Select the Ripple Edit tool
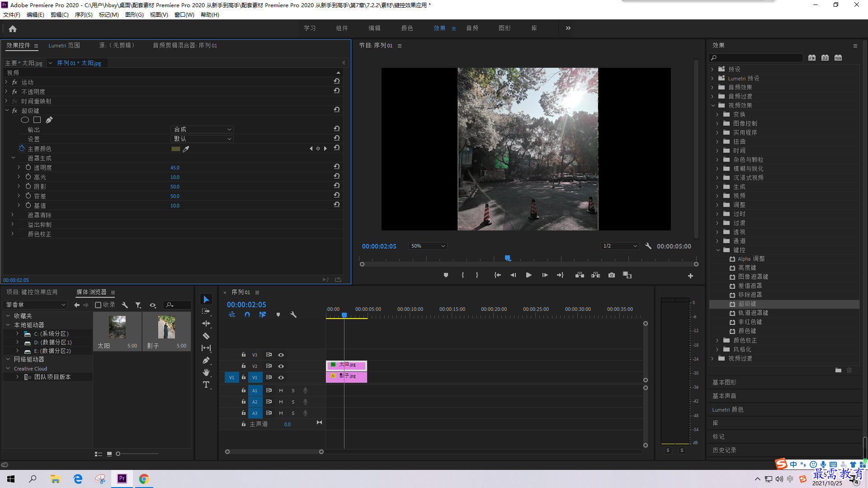This screenshot has height=488, width=868. coord(206,324)
